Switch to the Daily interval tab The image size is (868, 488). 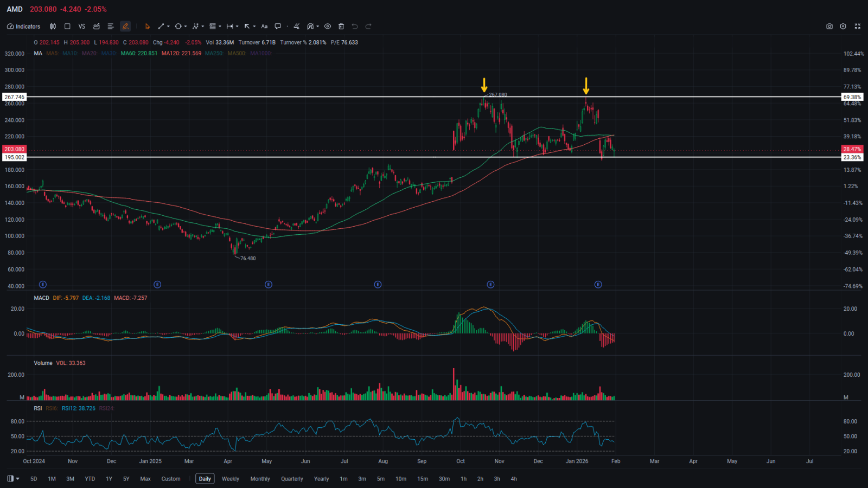[205, 479]
